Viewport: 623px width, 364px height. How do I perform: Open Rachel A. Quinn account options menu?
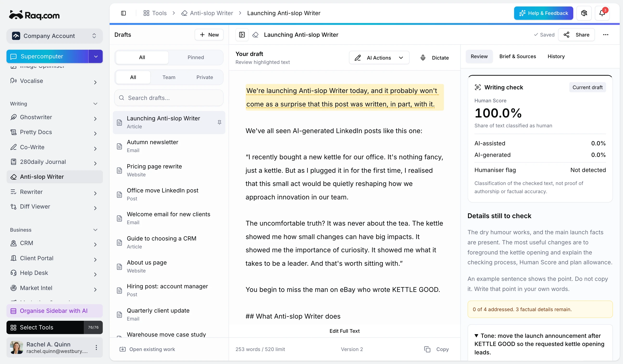click(96, 347)
